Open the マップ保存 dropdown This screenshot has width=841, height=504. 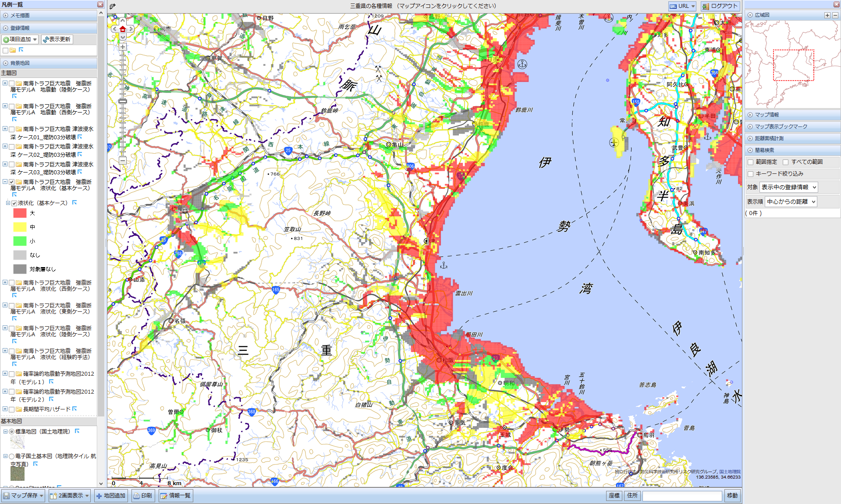23,496
